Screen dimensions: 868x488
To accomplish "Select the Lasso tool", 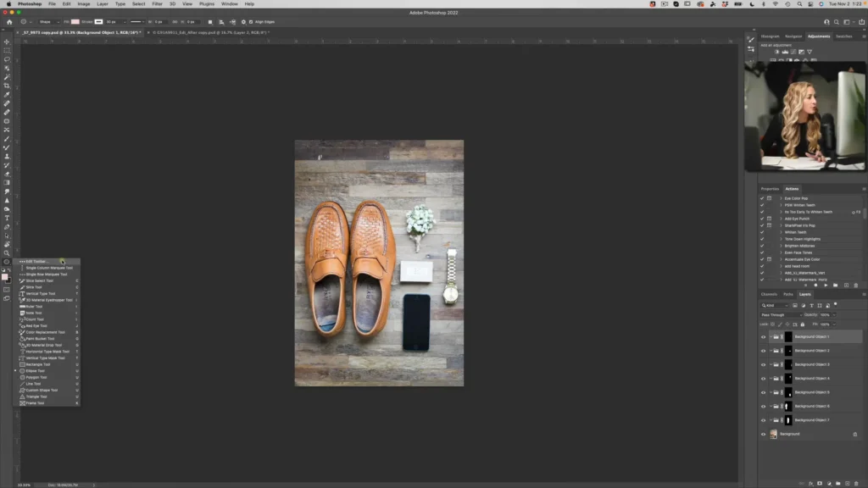I will (x=7, y=59).
